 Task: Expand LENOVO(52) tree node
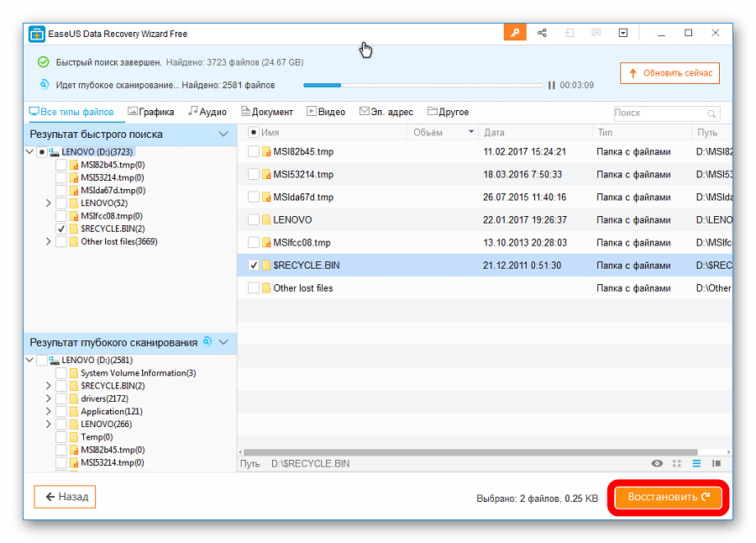pos(48,203)
